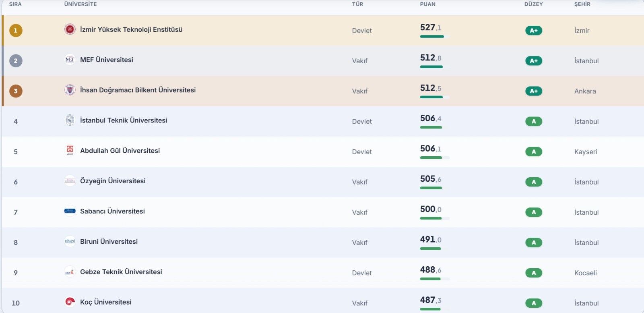Image resolution: width=644 pixels, height=313 pixels.
Task: Open the Özyeğin Üniversitesi link
Action: pos(113,181)
